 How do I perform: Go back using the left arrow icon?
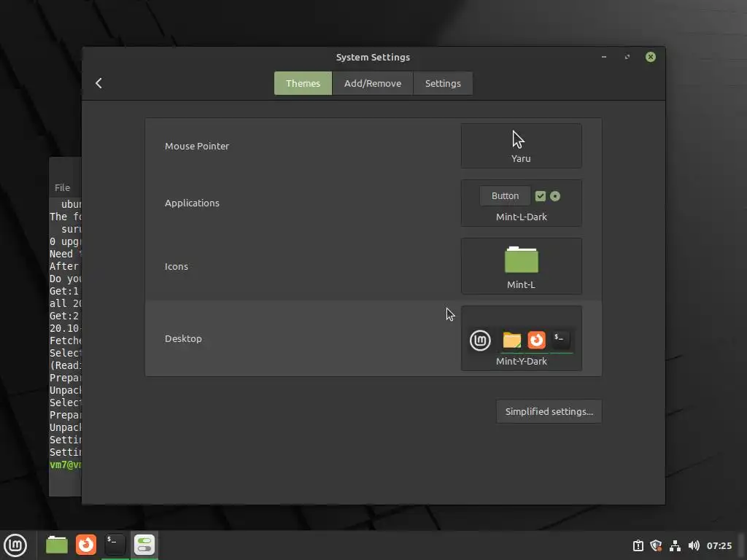[98, 83]
